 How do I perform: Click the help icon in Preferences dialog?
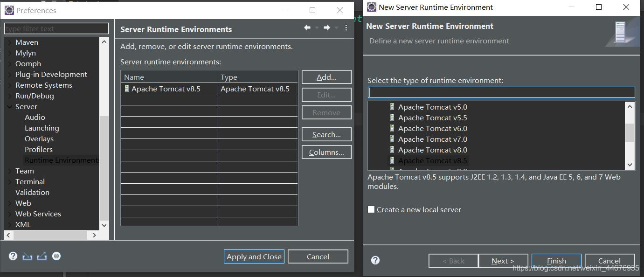point(13,256)
